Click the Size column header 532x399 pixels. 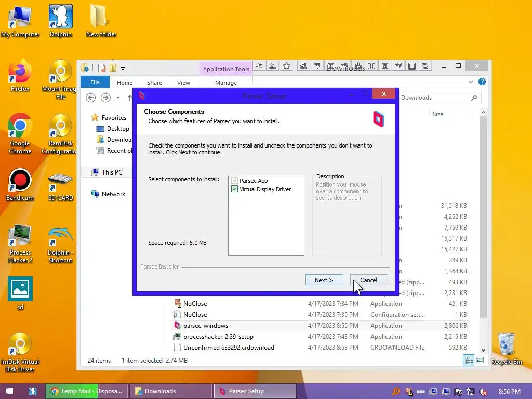click(x=437, y=114)
